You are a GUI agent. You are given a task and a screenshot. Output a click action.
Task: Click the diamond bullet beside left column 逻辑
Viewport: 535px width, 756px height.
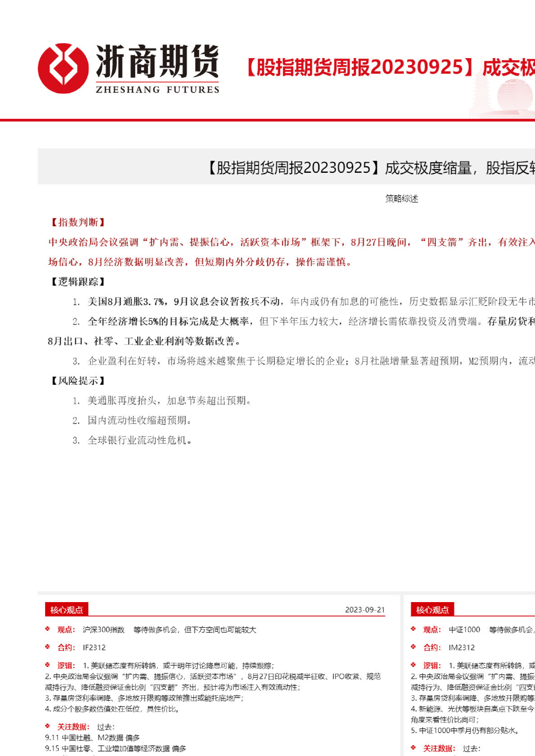(47, 665)
